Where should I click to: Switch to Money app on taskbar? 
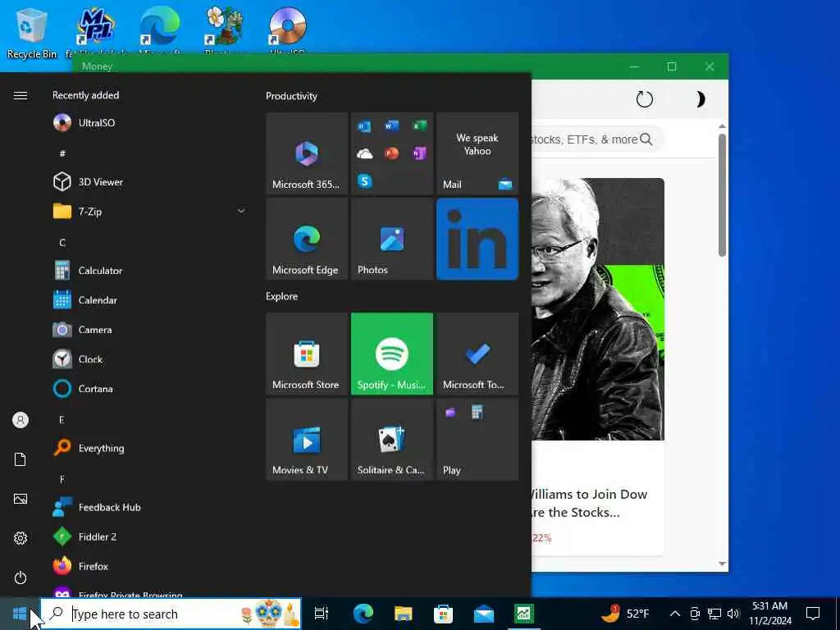523,614
